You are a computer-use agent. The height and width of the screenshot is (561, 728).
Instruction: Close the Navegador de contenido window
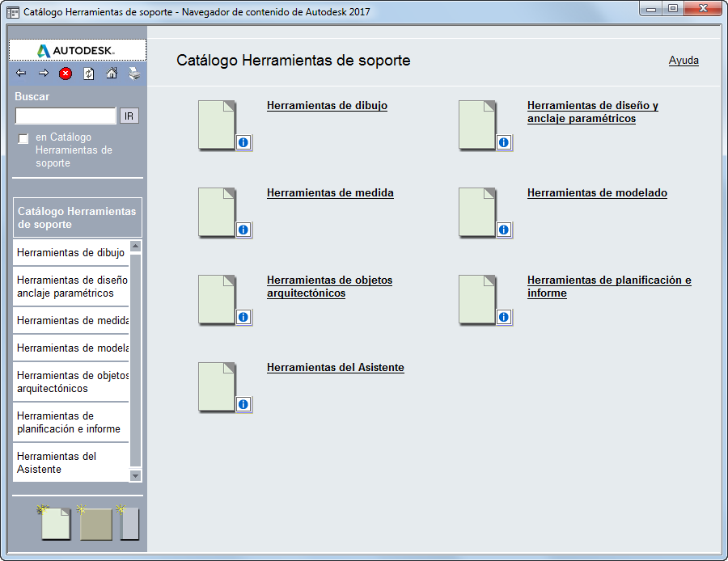(703, 9)
